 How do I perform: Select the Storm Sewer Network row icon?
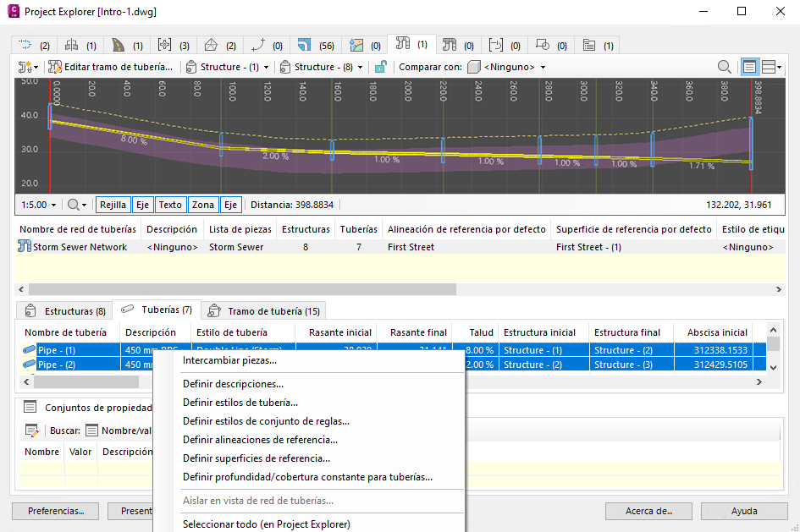25,247
